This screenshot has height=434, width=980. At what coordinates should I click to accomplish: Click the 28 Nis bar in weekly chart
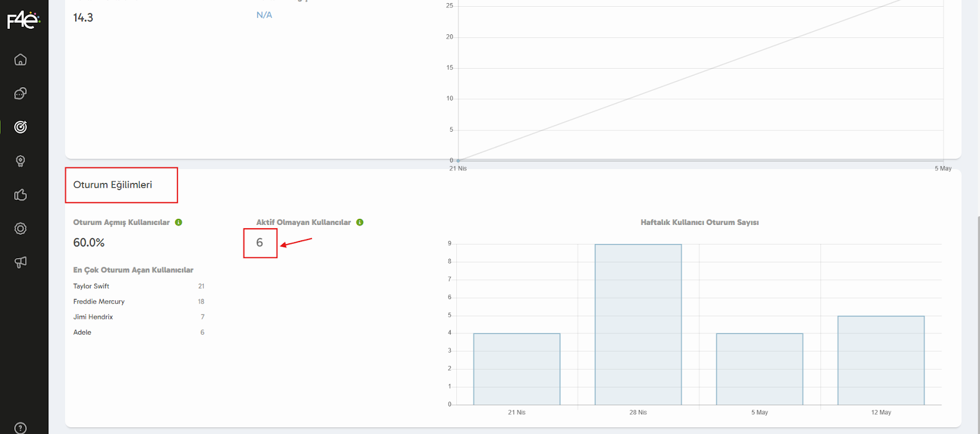[638, 325]
